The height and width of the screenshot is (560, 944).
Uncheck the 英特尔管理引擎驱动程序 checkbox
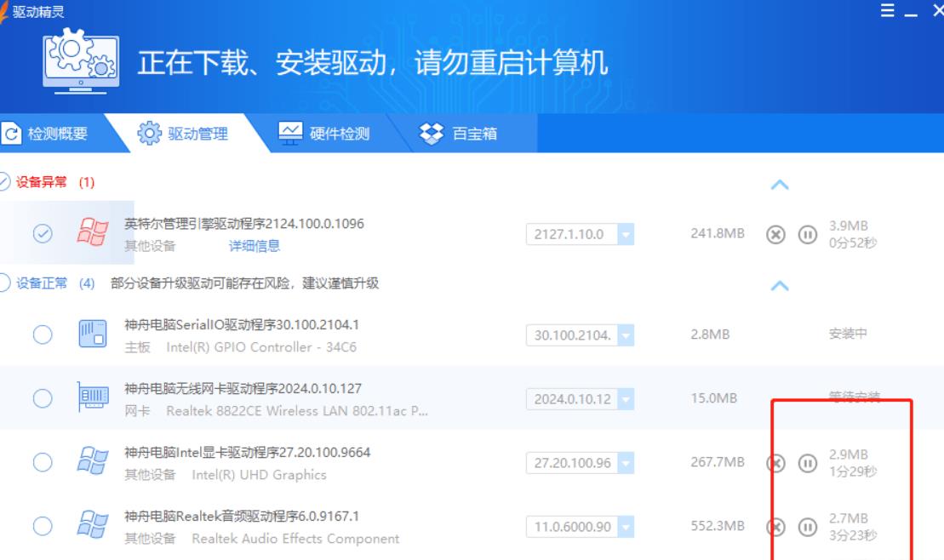43,233
